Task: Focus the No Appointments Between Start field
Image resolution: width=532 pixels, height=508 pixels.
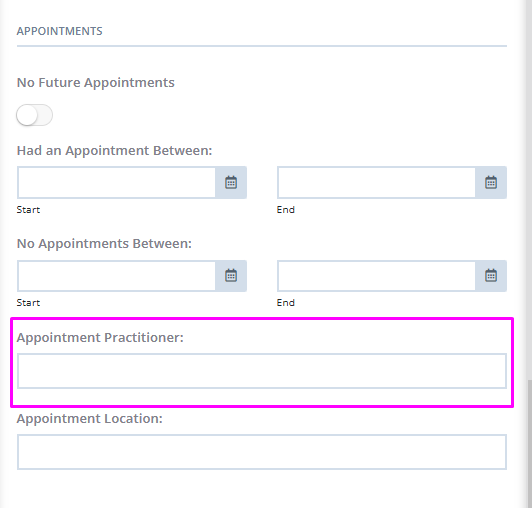Action: (116, 276)
